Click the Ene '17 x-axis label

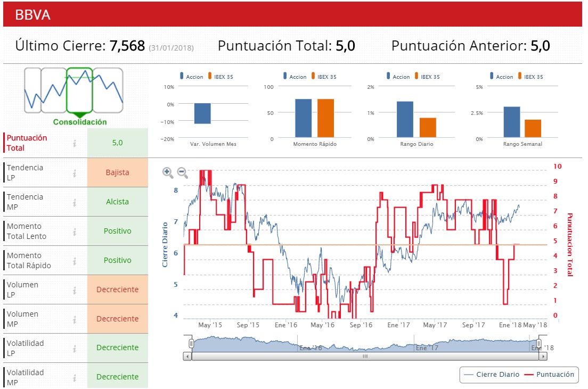tap(398, 325)
